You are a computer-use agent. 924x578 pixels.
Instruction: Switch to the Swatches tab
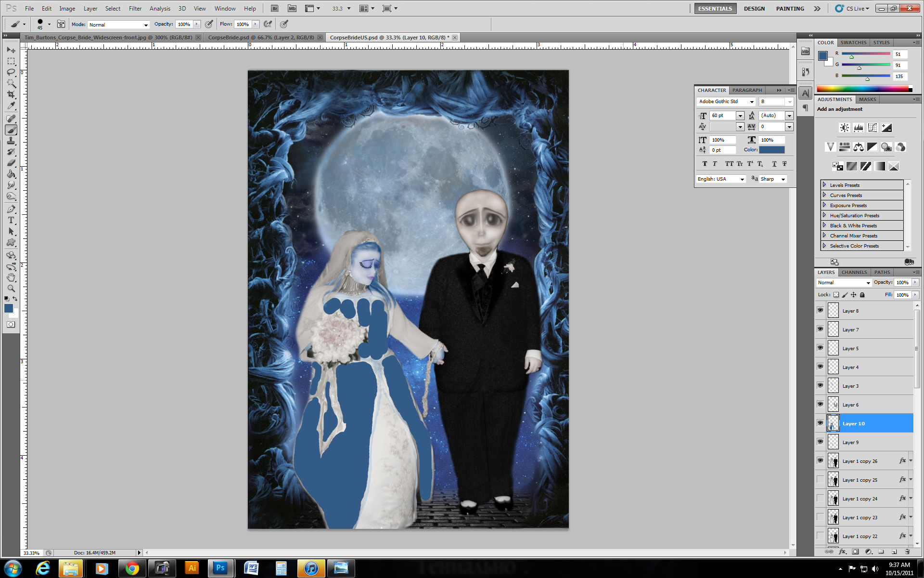[853, 43]
